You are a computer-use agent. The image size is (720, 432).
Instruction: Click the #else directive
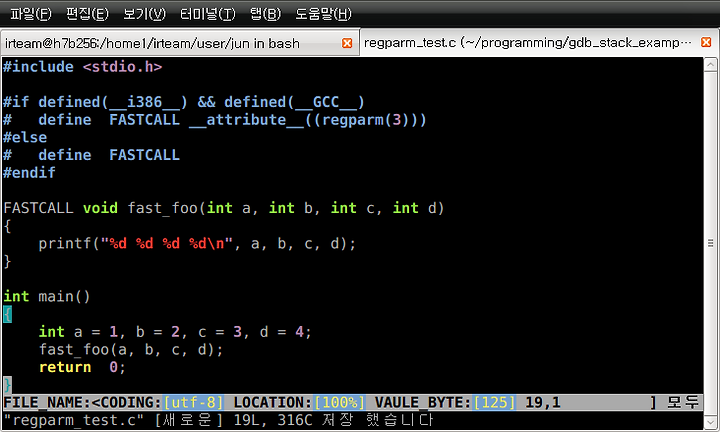(25, 137)
